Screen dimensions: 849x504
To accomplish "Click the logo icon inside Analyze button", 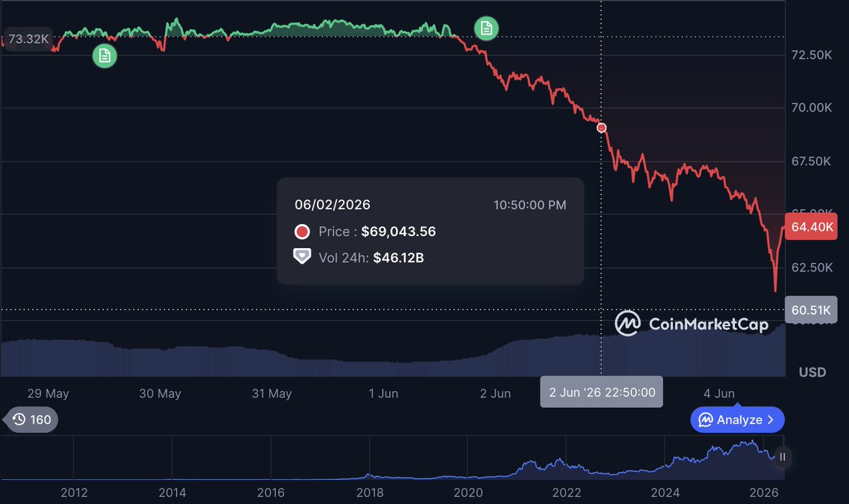I will tap(705, 420).
